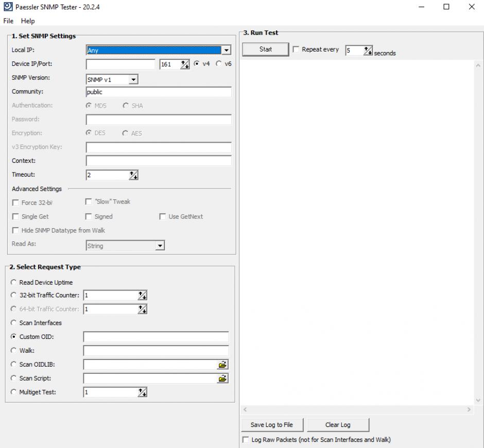Click the v3 Encryption Key field
Viewport: 484px width, 448px height.
click(x=159, y=147)
